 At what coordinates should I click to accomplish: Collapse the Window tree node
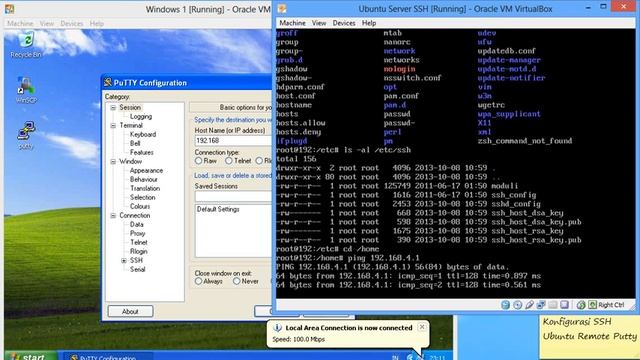coord(113,162)
